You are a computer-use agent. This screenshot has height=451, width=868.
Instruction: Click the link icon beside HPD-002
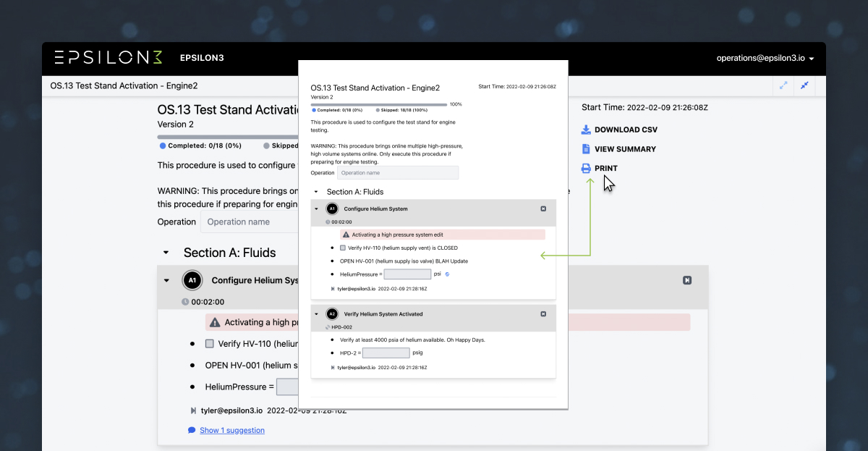tap(328, 326)
